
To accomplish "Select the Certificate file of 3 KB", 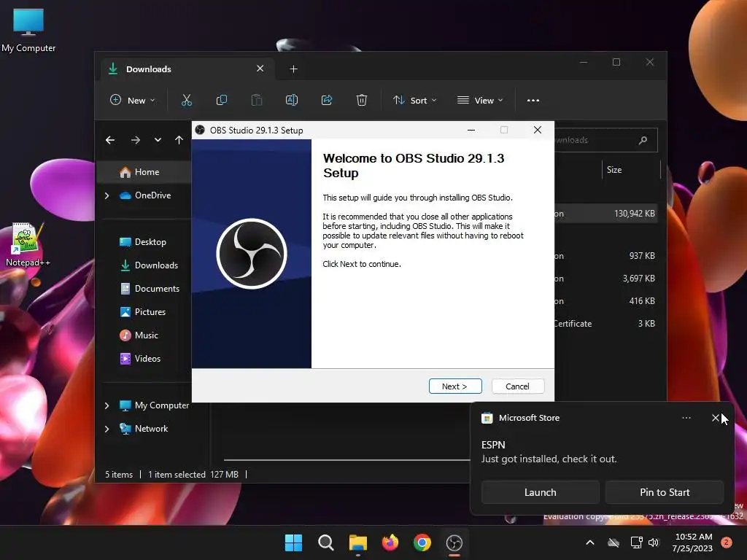I will pyautogui.click(x=606, y=324).
